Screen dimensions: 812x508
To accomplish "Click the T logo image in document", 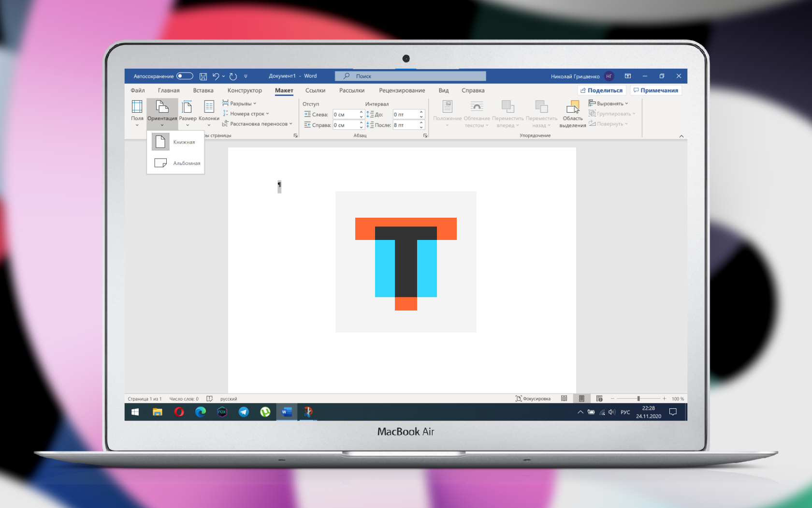I will [406, 262].
